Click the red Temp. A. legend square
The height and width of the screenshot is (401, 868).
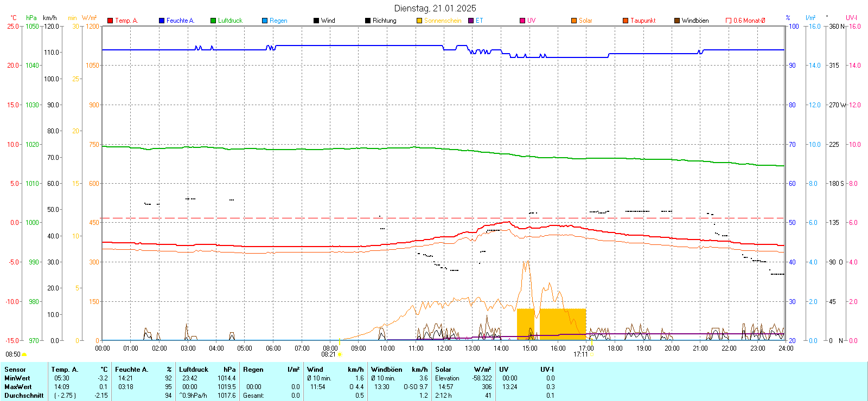tap(110, 21)
